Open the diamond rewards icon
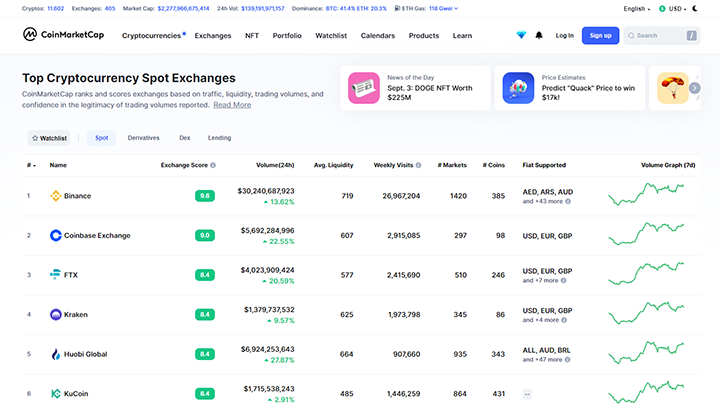This screenshot has height=413, width=720. click(521, 35)
